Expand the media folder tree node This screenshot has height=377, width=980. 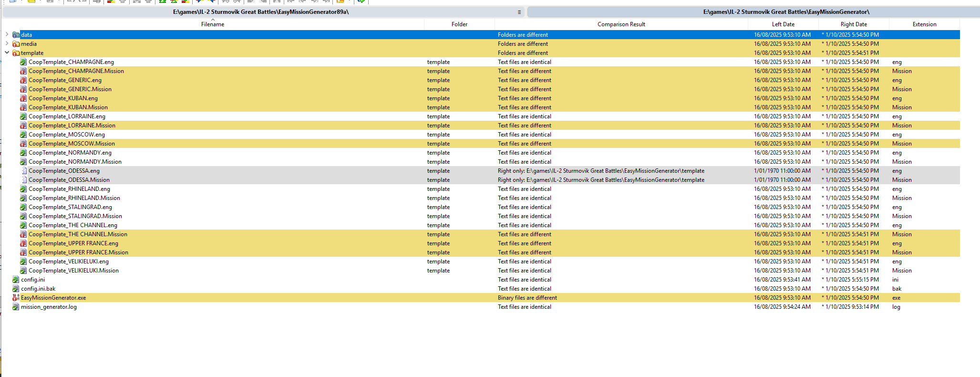click(7, 43)
